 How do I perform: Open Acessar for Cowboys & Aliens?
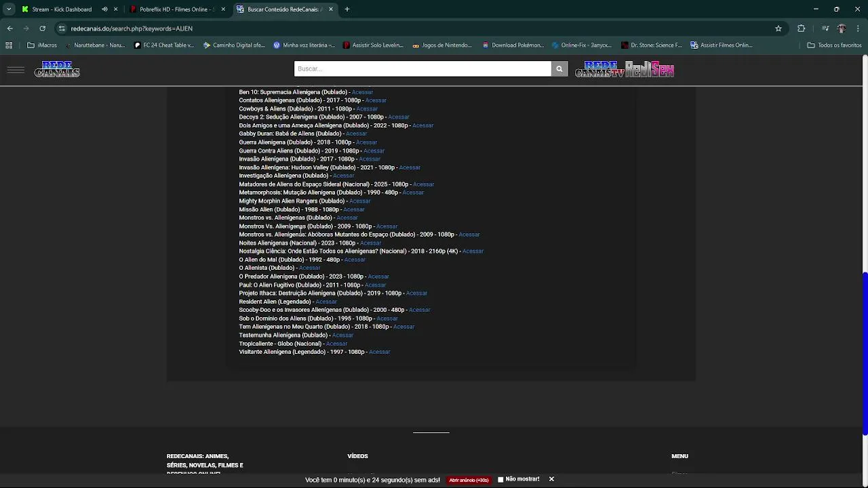[x=367, y=108]
